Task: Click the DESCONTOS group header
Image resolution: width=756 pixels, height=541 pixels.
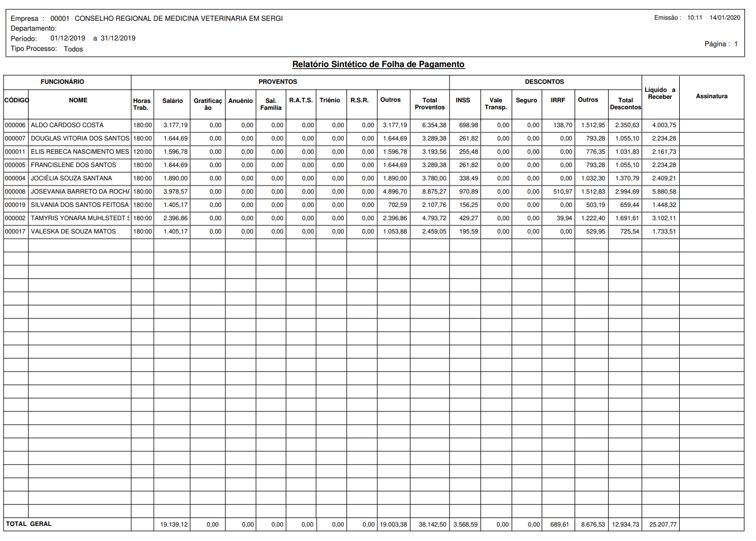Action: point(544,81)
